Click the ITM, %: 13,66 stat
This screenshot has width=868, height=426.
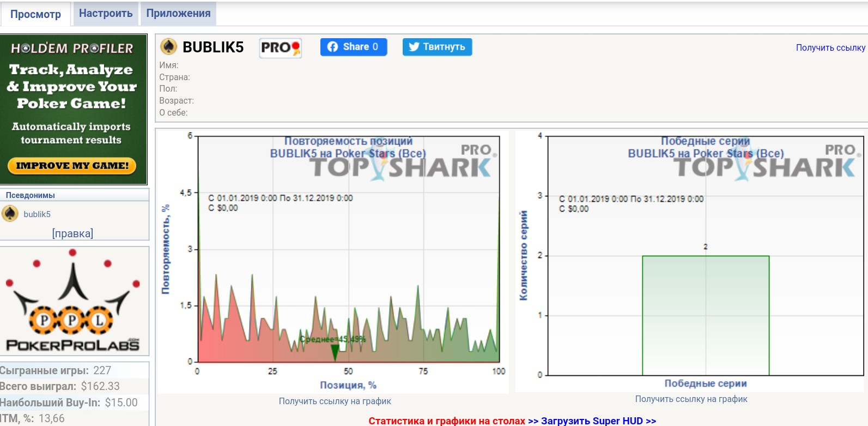pos(32,419)
